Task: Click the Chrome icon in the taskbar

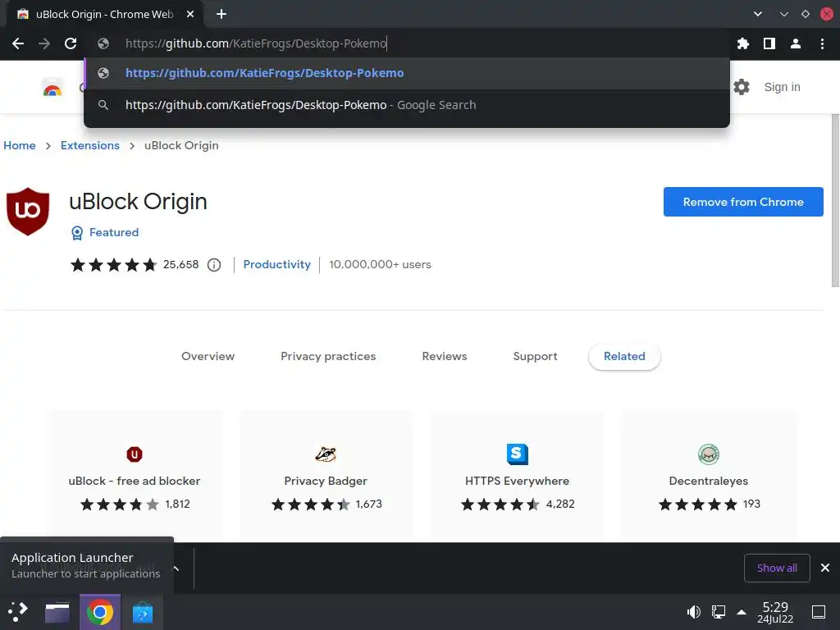Action: pos(100,612)
